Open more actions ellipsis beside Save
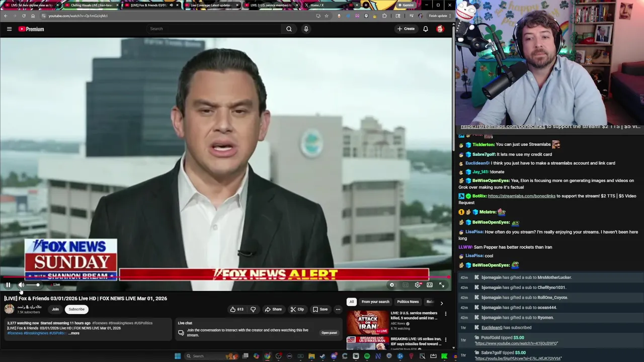The image size is (644, 362). 338,309
